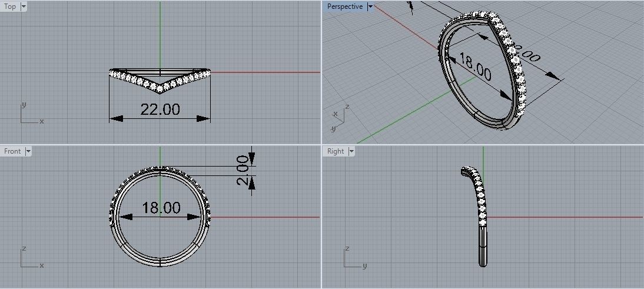This screenshot has height=289, width=644.
Task: Activate the Top viewport title
Action: tap(10, 6)
